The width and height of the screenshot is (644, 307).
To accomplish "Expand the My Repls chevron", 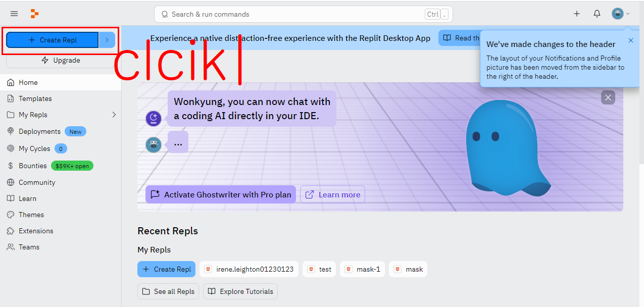I will click(114, 115).
